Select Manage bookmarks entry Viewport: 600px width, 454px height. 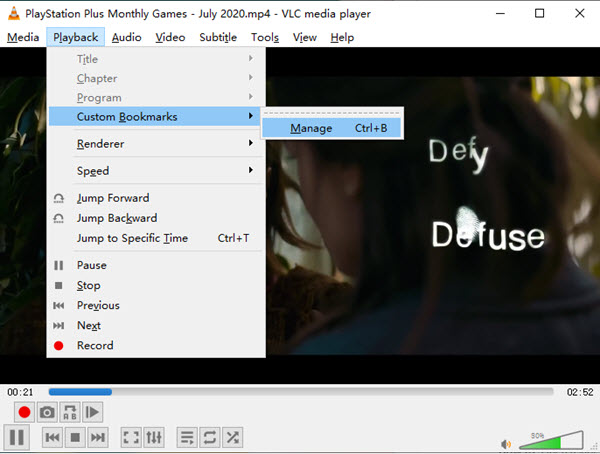point(332,128)
